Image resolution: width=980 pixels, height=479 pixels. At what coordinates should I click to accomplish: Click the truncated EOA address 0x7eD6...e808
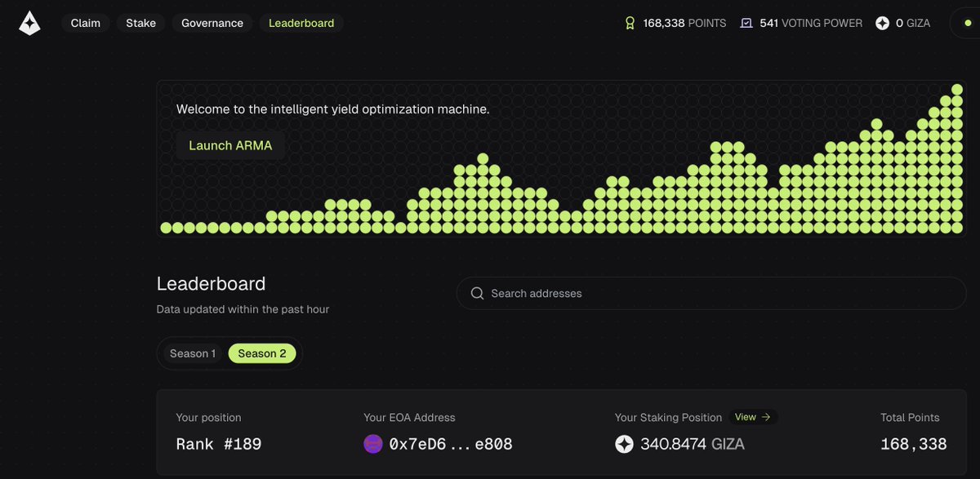[x=451, y=443]
